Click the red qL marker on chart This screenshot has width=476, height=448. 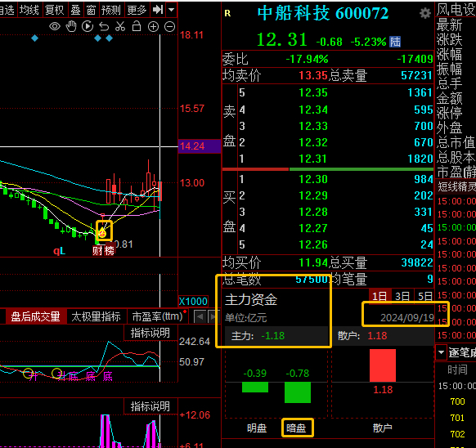coord(59,251)
